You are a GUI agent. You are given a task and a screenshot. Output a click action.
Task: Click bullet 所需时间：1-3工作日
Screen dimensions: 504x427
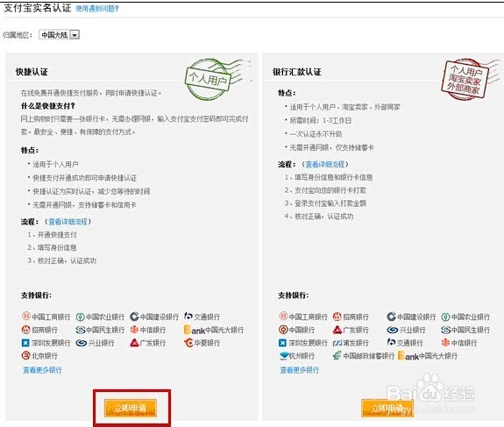[321, 121]
